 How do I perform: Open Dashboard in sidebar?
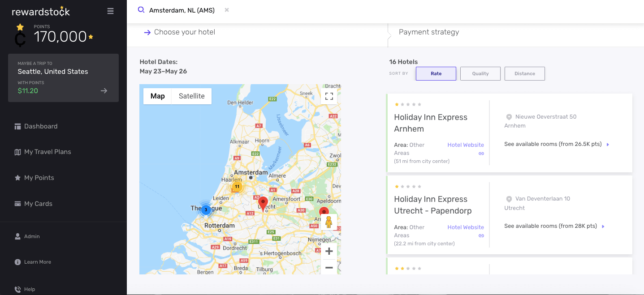tap(41, 126)
